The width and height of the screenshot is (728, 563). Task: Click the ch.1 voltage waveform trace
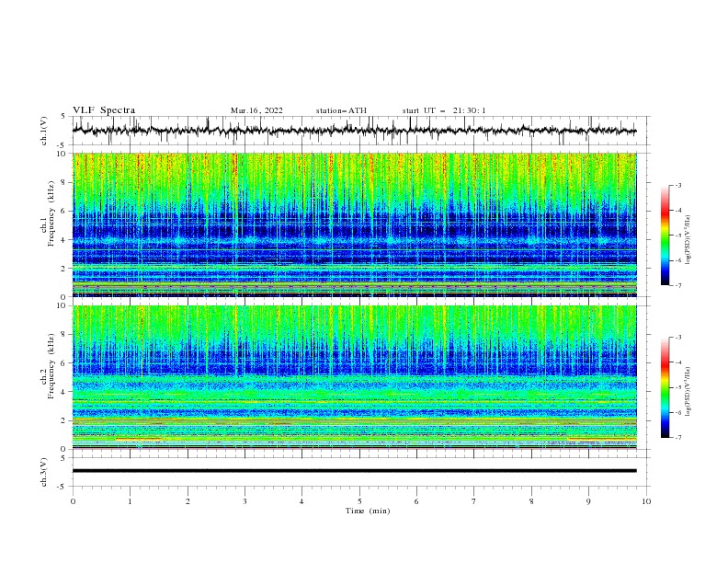(x=354, y=131)
